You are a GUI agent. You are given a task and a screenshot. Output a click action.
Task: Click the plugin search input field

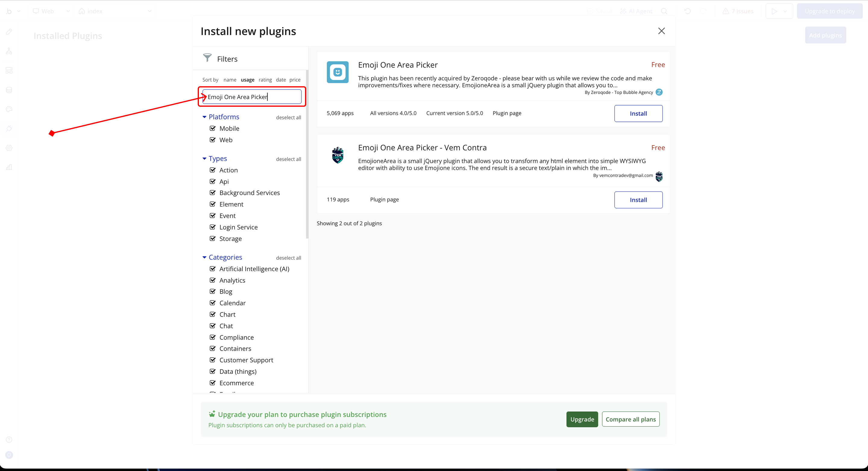(252, 97)
